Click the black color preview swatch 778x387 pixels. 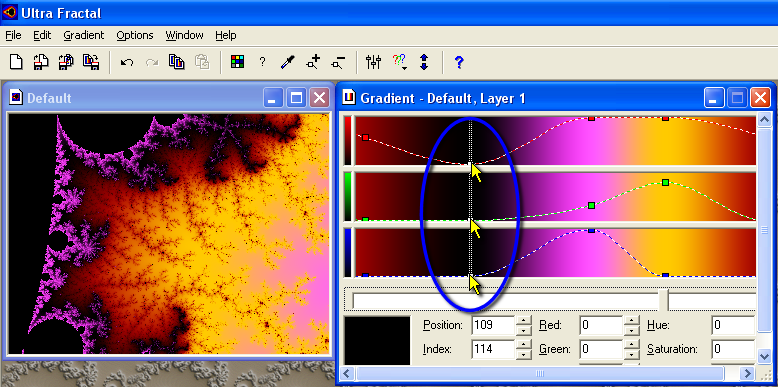coord(378,340)
